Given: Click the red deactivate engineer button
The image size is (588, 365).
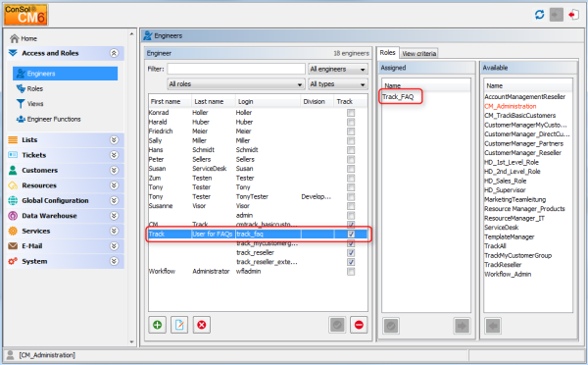Looking at the screenshot, I should pos(359,325).
